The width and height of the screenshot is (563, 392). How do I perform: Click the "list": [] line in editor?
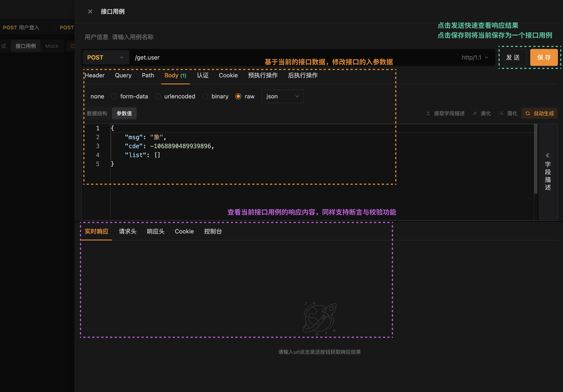click(x=143, y=155)
